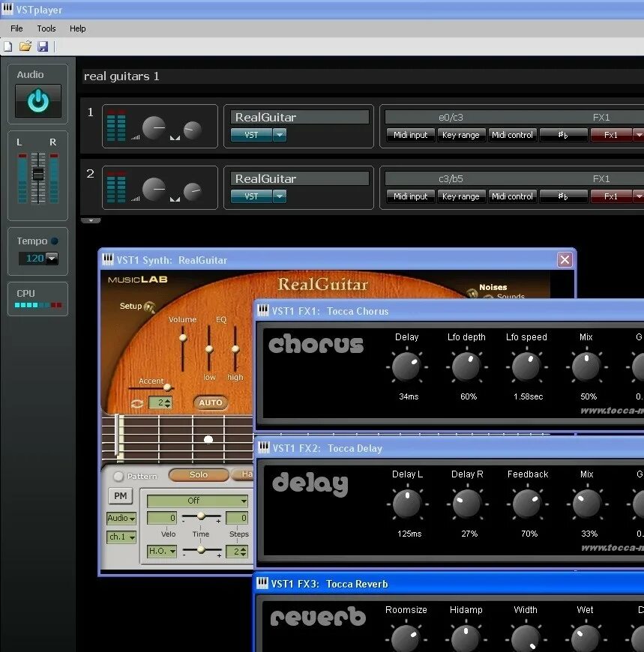Click the RealGuitar Setup wrench icon
Screen dimensions: 644x652
150,307
